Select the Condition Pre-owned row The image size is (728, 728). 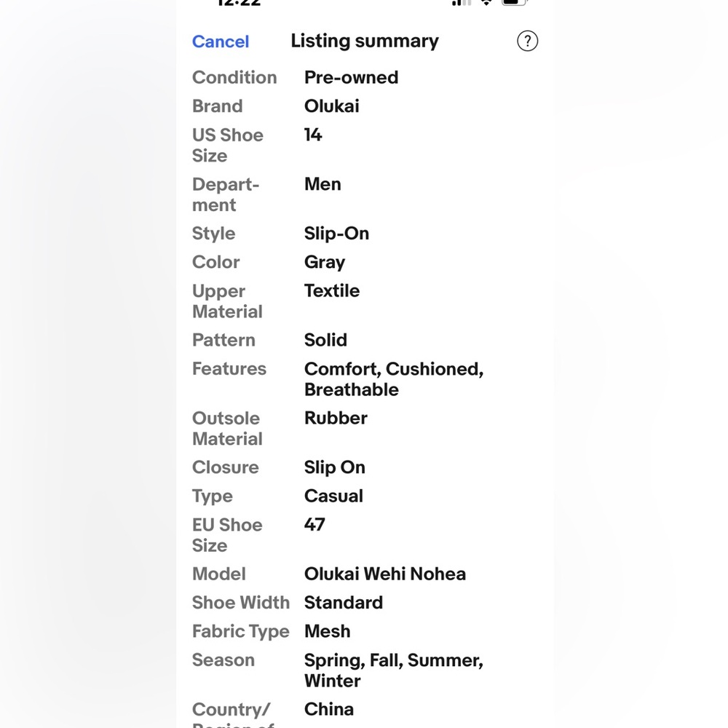click(365, 78)
